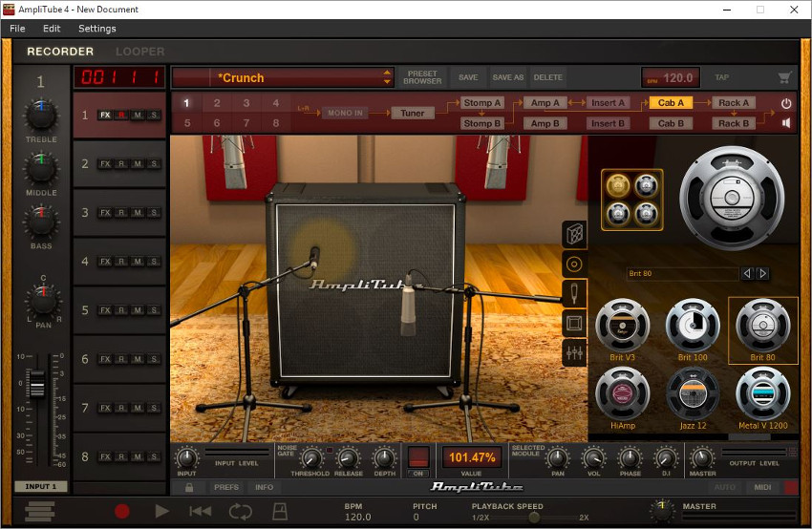
Task: Click the INPUT 1 selector
Action: coord(41,487)
